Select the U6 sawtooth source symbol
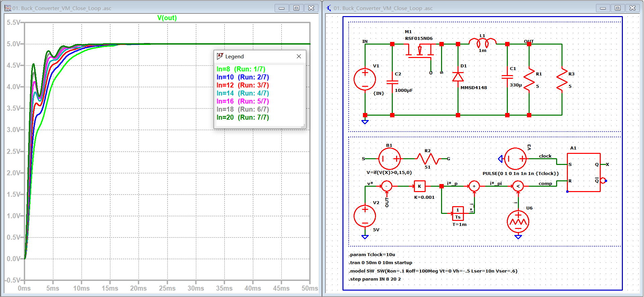Image resolution: width=644 pixels, height=297 pixels. (x=518, y=222)
